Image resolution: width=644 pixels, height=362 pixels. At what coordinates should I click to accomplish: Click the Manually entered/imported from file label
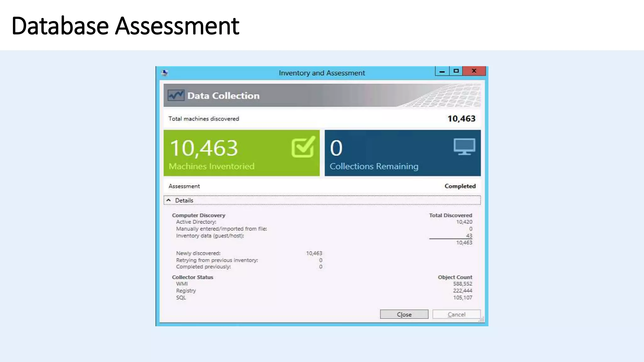(x=221, y=229)
